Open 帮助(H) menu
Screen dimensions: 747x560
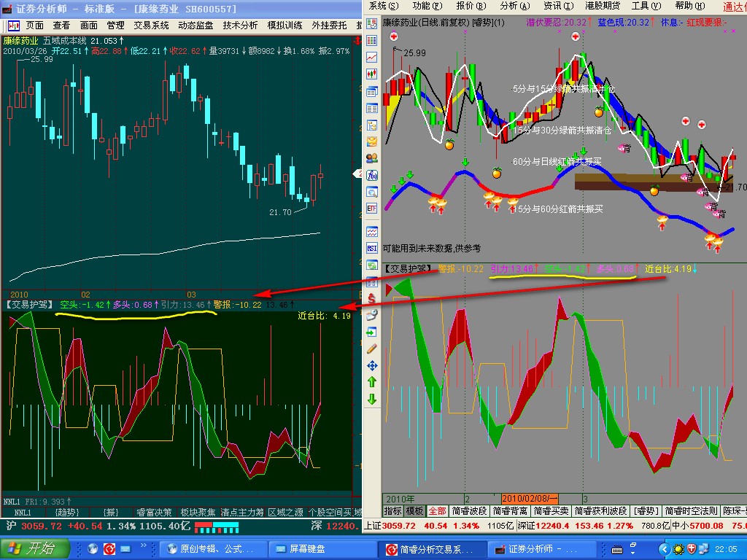pyautogui.click(x=690, y=6)
